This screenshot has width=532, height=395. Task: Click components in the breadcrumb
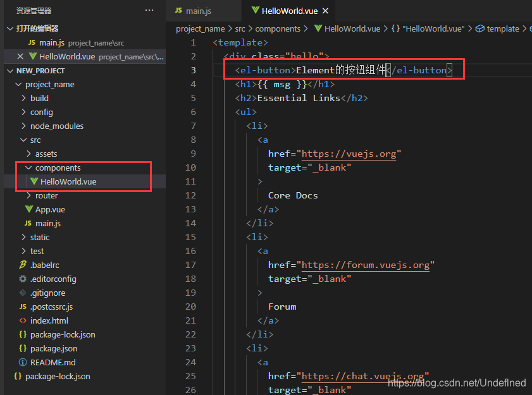point(278,29)
